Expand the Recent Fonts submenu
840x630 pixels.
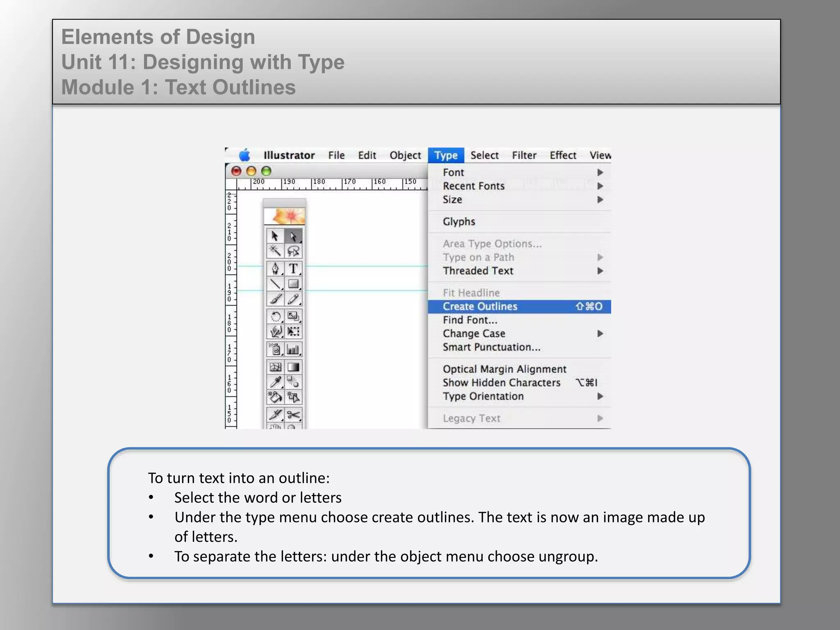tap(520, 186)
